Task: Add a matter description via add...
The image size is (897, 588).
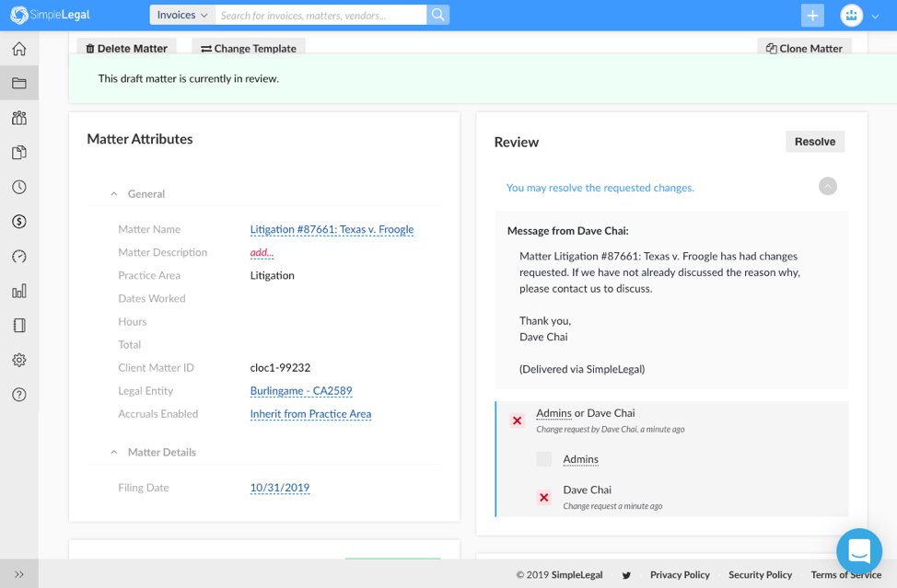Action: (x=262, y=252)
